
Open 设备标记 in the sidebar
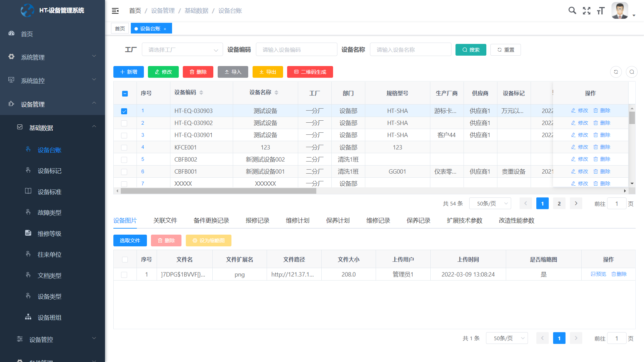(x=49, y=171)
